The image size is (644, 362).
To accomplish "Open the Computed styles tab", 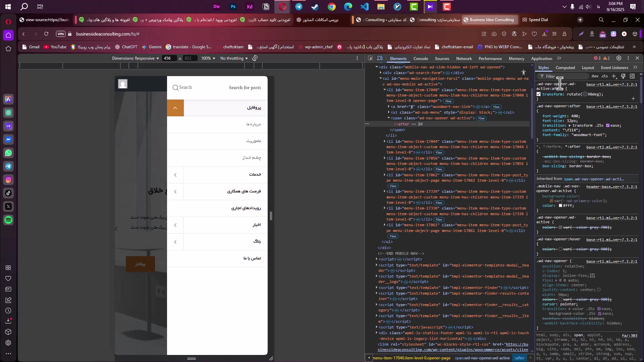I will coord(565,68).
